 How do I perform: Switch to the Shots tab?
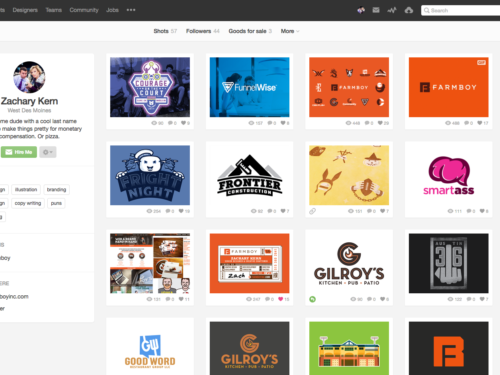pyautogui.click(x=165, y=31)
